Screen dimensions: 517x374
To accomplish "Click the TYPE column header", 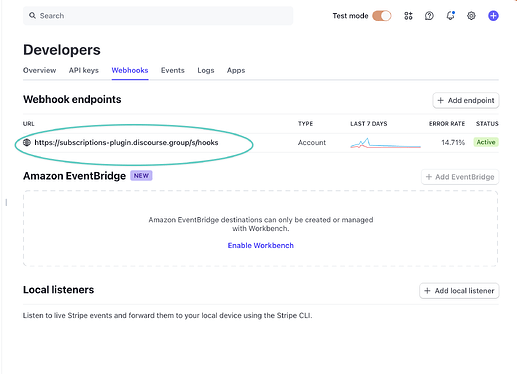I will click(305, 124).
